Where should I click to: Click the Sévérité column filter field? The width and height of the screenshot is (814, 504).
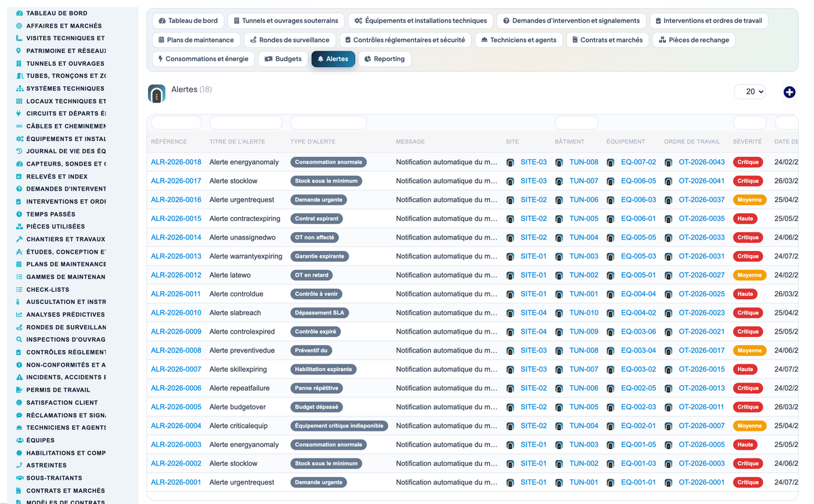750,123
